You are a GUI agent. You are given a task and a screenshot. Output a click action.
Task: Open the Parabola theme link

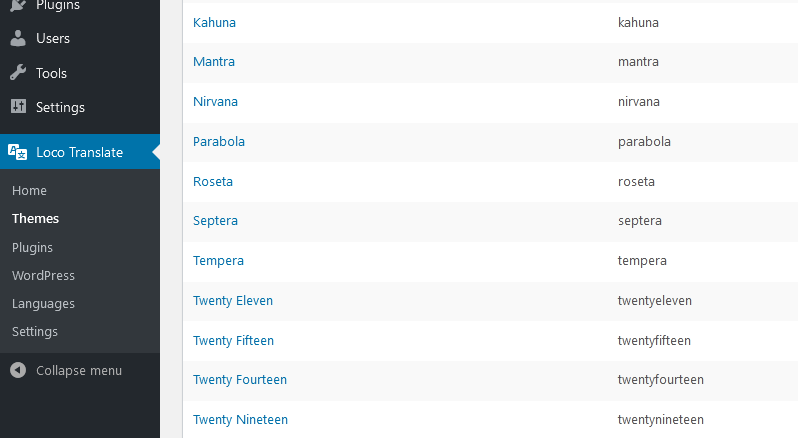tap(219, 141)
